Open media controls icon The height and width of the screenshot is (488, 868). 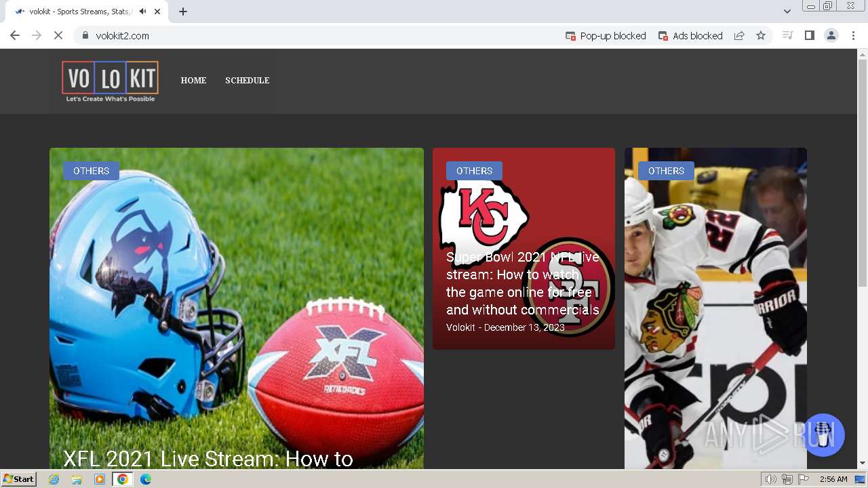pyautogui.click(x=787, y=35)
